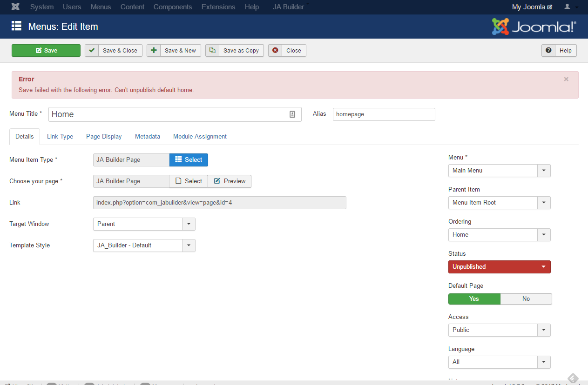Image resolution: width=588 pixels, height=385 pixels.
Task: Click the Menu Title input field
Action: point(175,114)
